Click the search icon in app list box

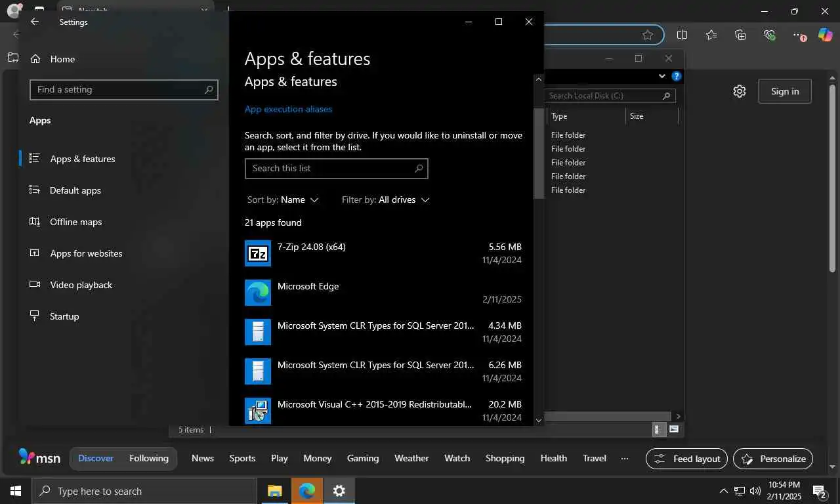coord(418,169)
